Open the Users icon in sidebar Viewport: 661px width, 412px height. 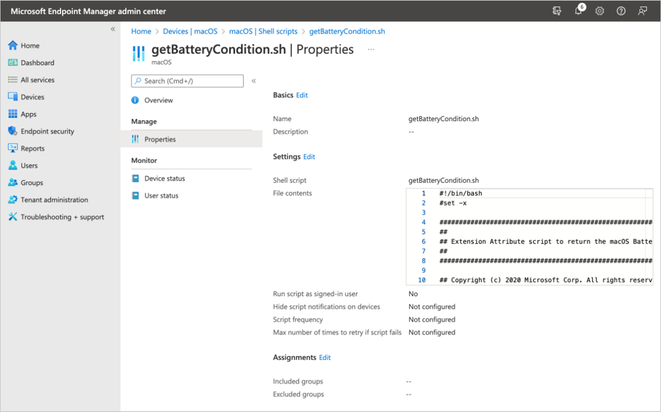point(13,165)
